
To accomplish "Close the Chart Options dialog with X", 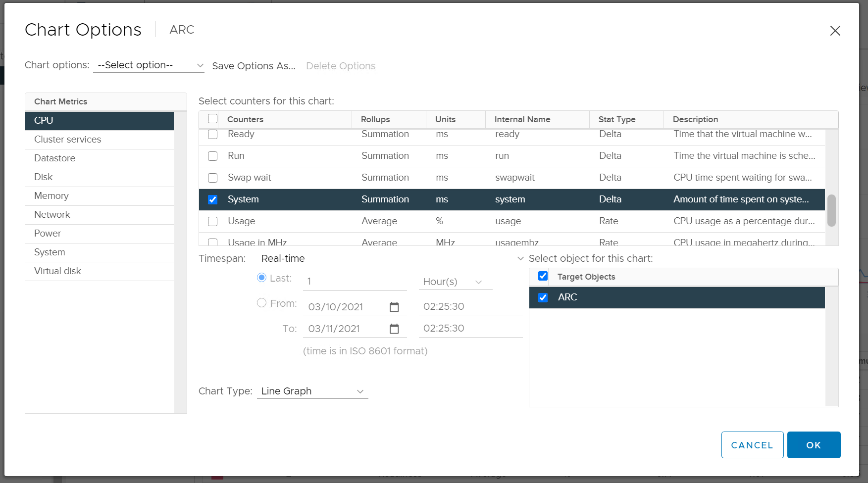I will (835, 31).
